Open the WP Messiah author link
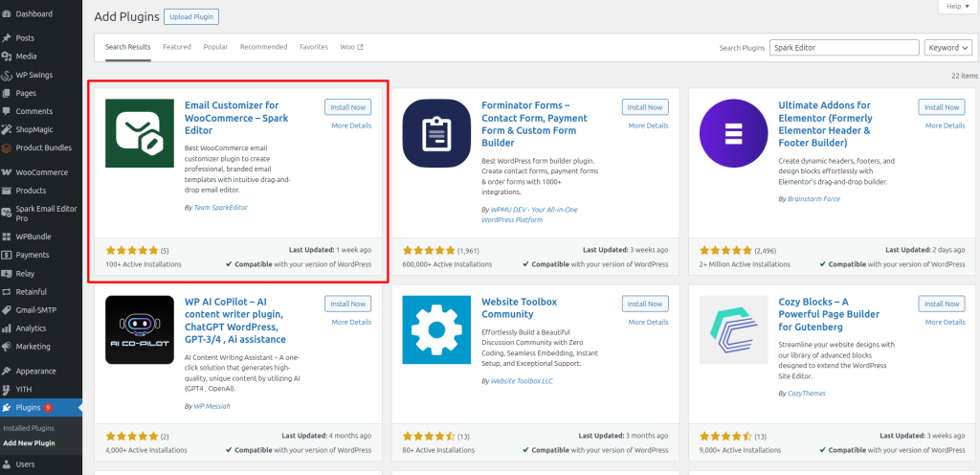 click(212, 406)
